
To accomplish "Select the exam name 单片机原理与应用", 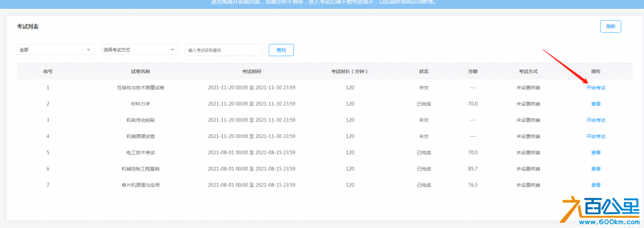I will pos(140,185).
